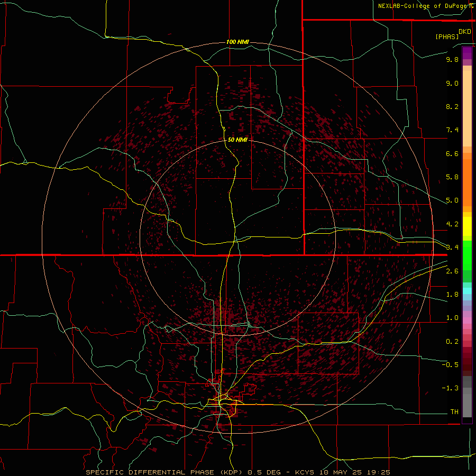476x476 pixels.
Task: Click the 6.6 value on the scale
Action: pos(452,153)
